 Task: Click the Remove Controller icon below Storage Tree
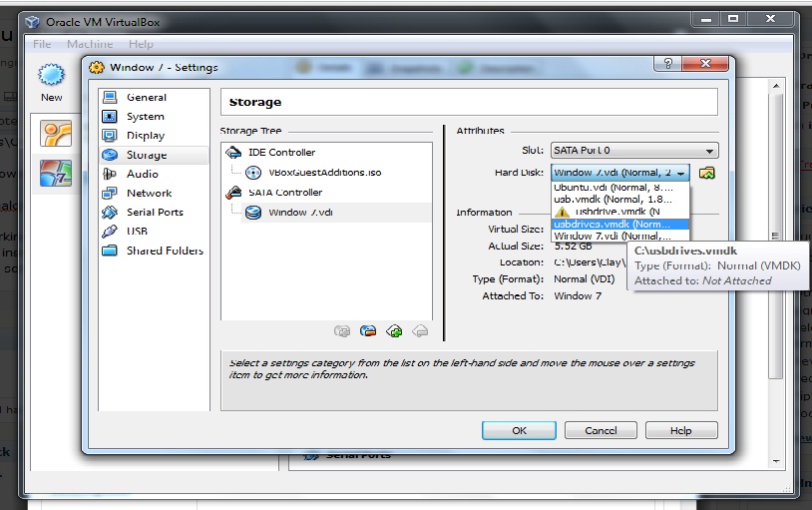point(368,331)
